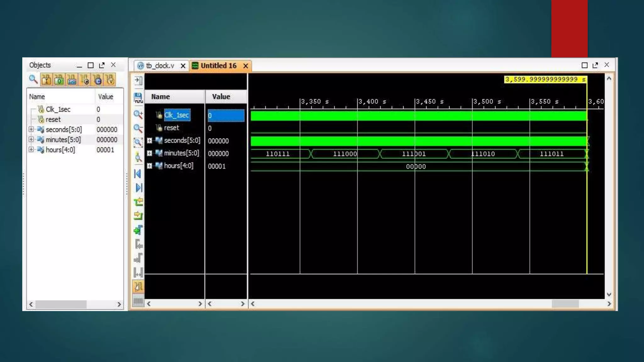
Task: Toggle the internal signals filter in Objects
Action: click(x=85, y=80)
